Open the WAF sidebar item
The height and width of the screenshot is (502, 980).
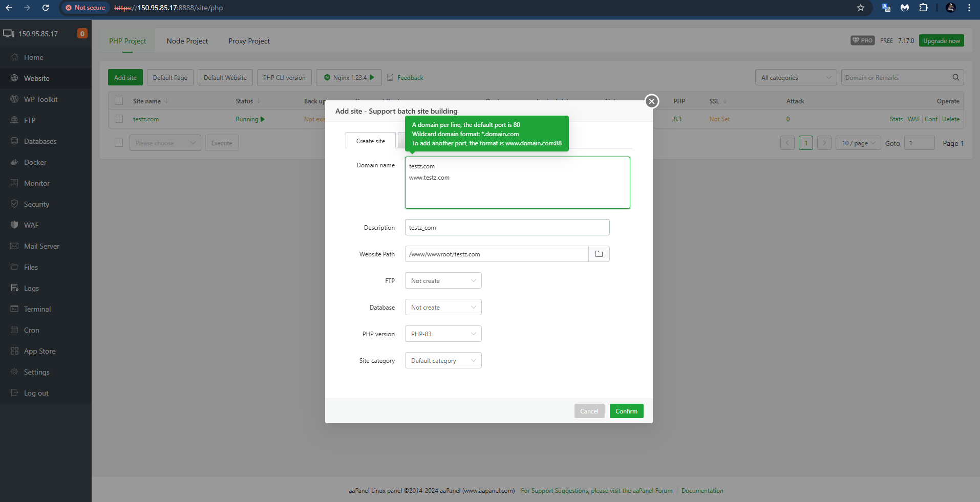point(46,225)
